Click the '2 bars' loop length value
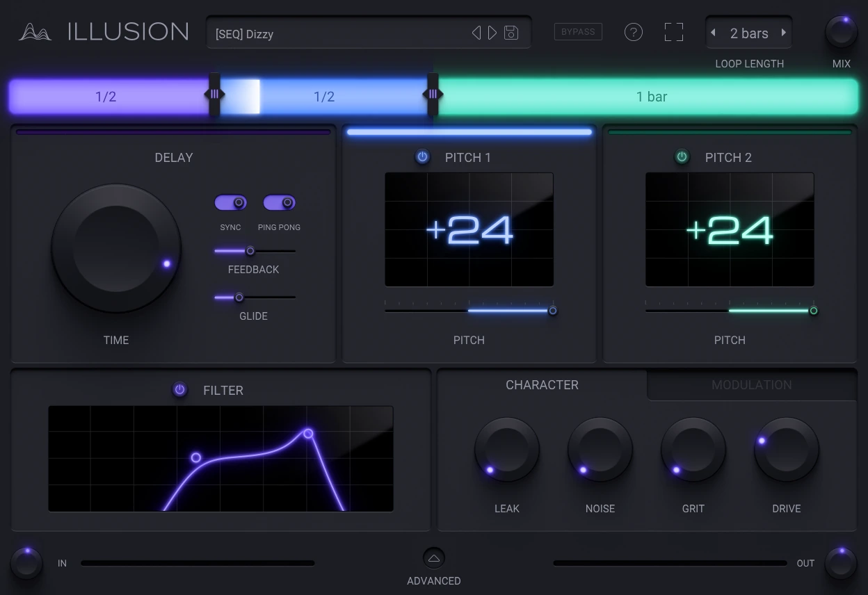This screenshot has width=868, height=595. 749,33
